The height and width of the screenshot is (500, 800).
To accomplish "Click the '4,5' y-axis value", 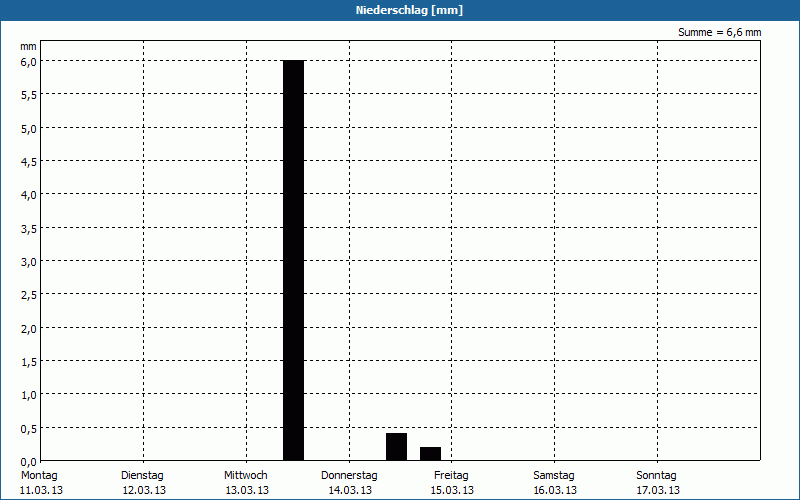I will pos(29,162).
